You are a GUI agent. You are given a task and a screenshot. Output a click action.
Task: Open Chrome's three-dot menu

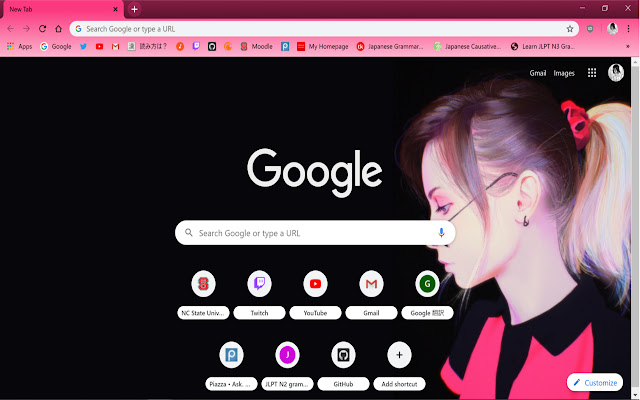(629, 29)
